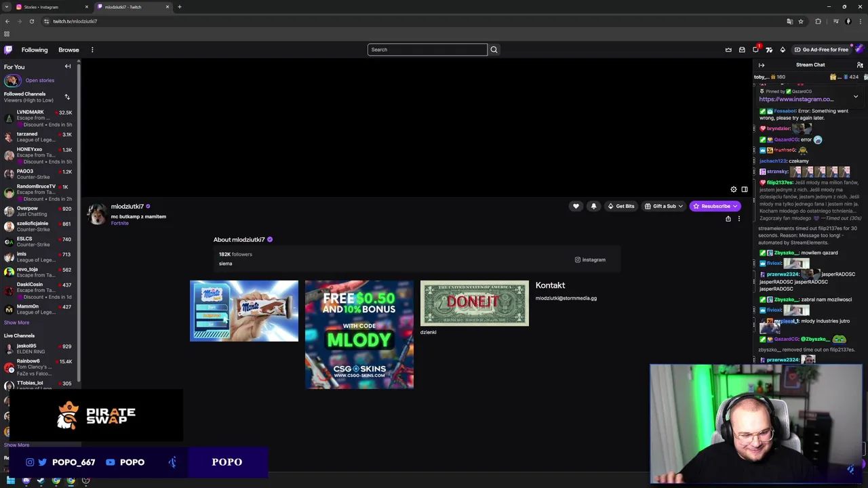Open a new browser tab
The width and height of the screenshot is (868, 488).
point(180,7)
